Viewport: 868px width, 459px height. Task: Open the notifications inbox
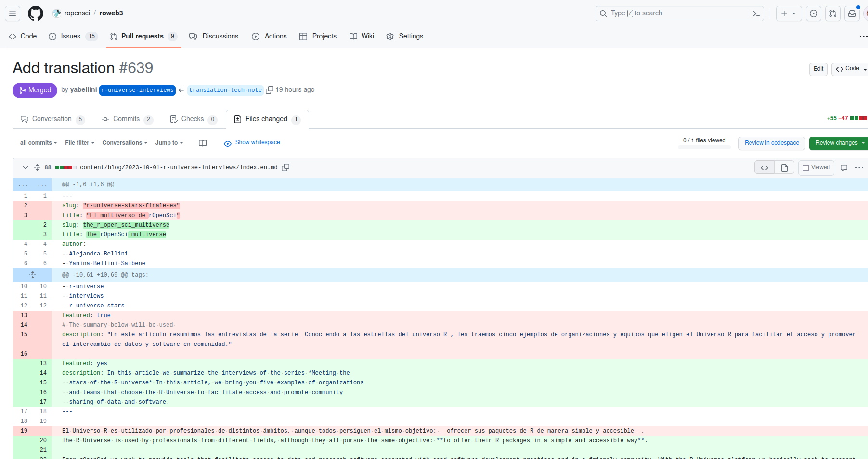852,13
